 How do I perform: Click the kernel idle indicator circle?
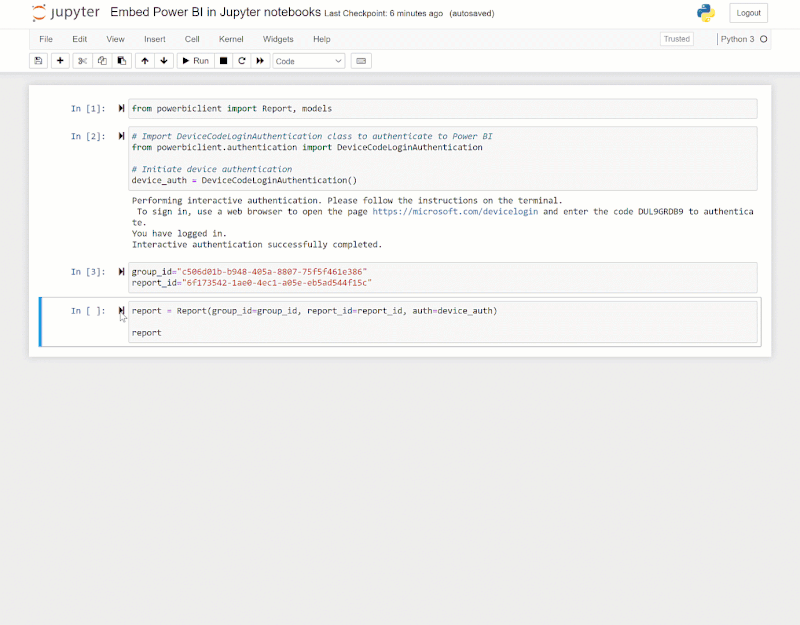point(763,39)
